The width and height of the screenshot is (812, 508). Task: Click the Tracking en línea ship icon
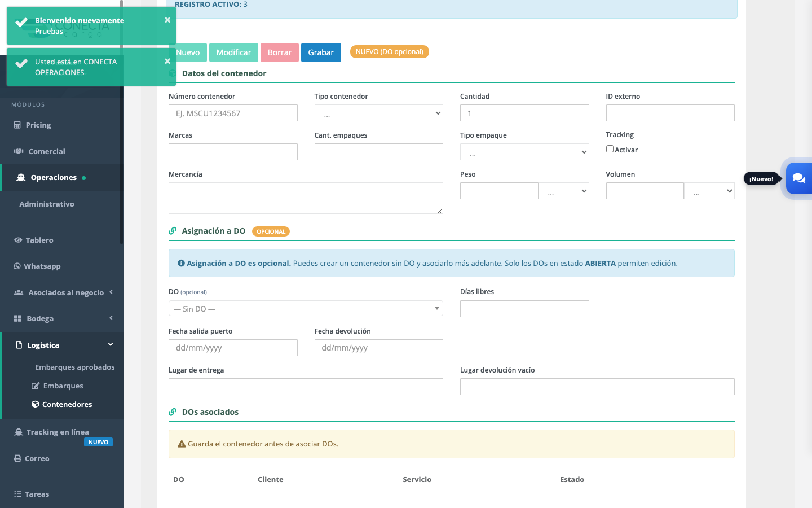19,432
